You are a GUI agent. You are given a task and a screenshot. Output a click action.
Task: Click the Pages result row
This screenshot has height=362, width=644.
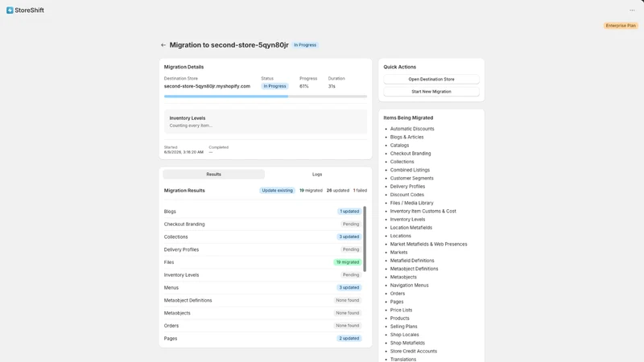pyautogui.click(x=262, y=339)
